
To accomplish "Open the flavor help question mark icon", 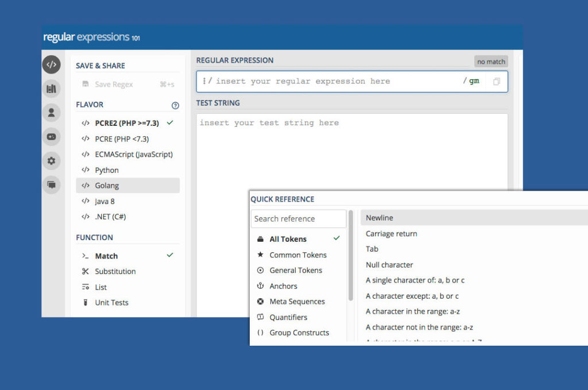I will click(x=175, y=106).
